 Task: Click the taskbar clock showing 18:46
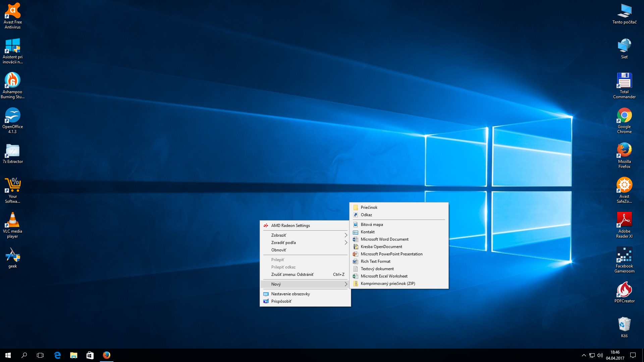[615, 355]
